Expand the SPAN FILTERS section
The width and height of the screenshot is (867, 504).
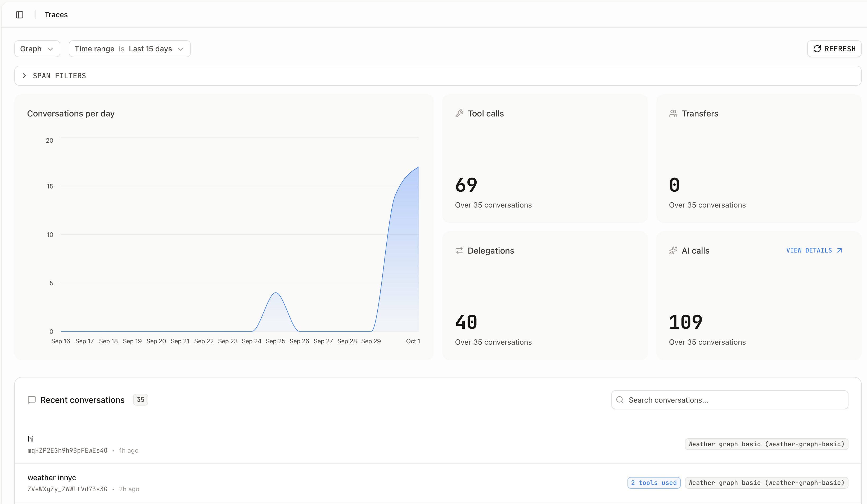click(x=59, y=76)
